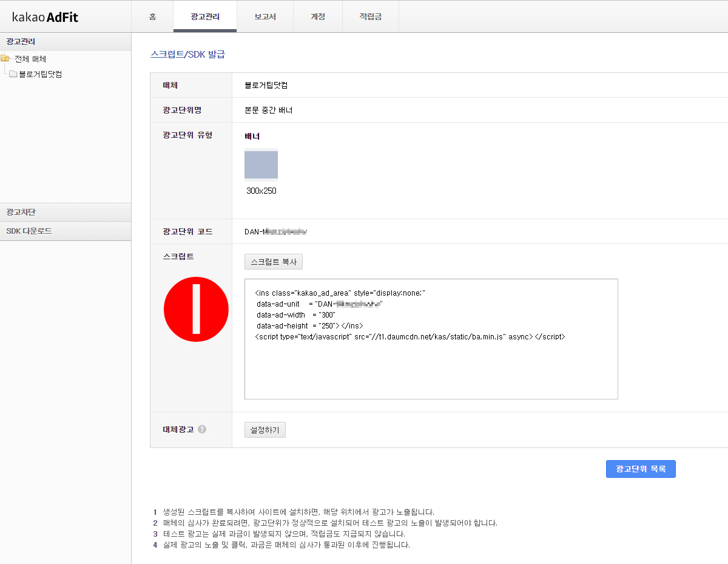Click the blurred DAN ad unit code value

276,231
